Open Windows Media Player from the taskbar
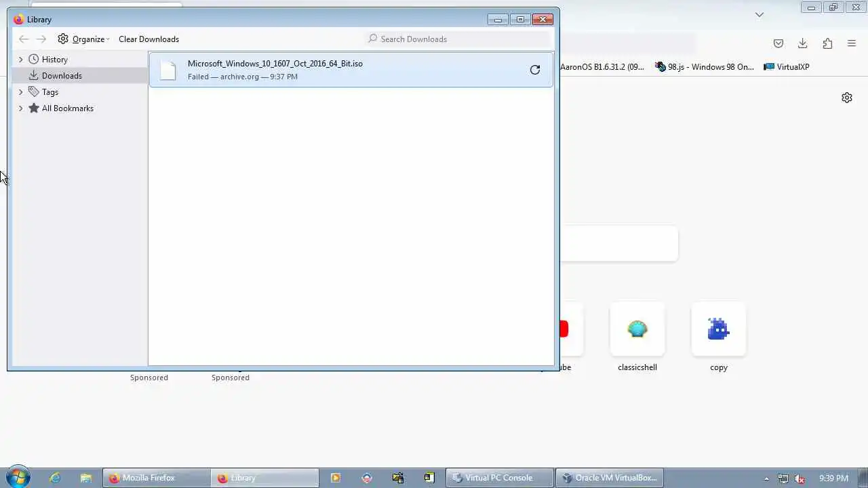 (x=335, y=478)
